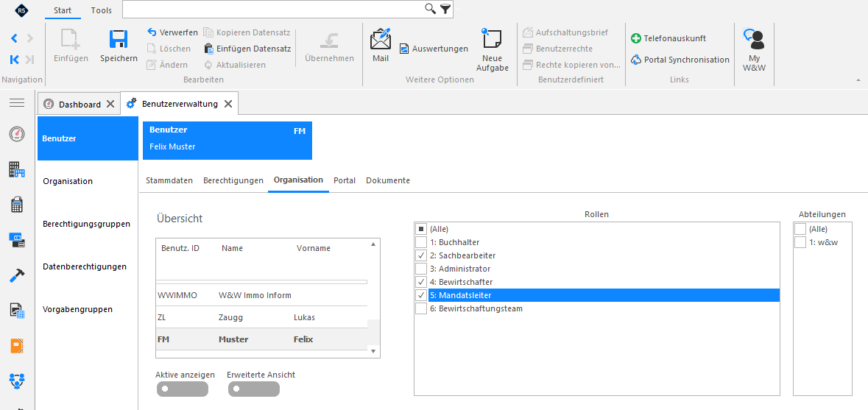868x410 pixels.
Task: Close the Dashboard tab
Action: pyautogui.click(x=110, y=104)
